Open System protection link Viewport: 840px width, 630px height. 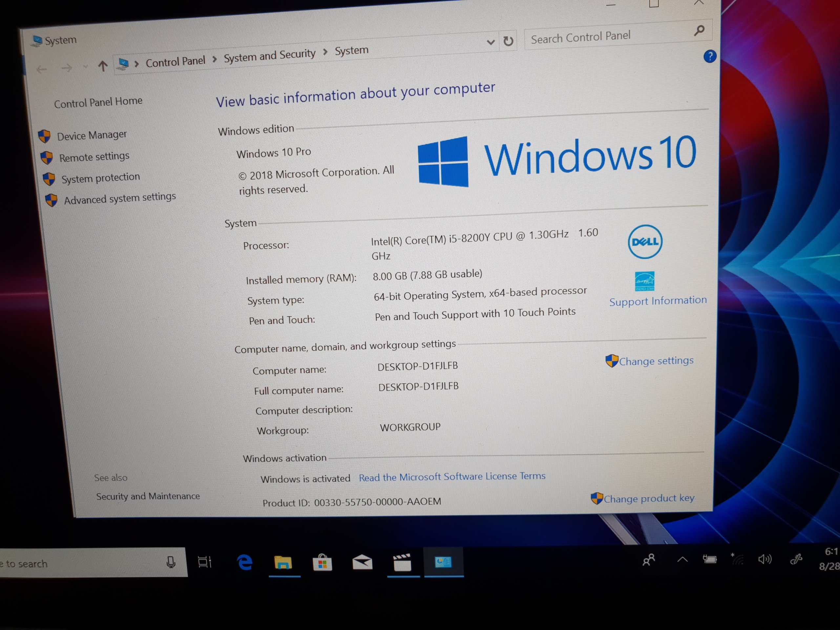click(101, 178)
